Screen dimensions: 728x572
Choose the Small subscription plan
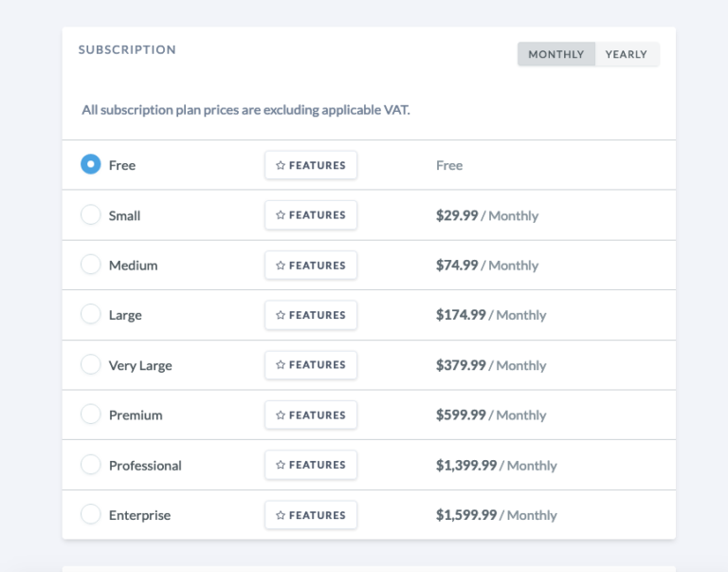click(91, 215)
